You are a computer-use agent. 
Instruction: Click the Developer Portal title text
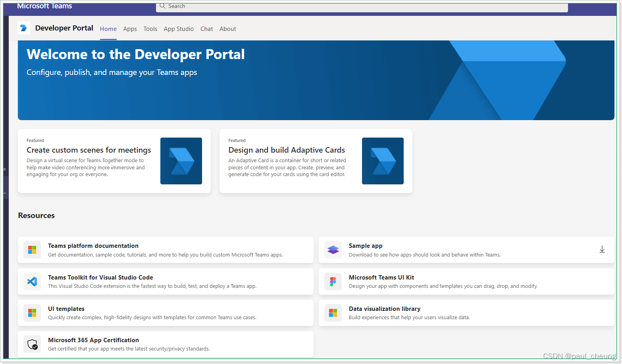click(x=64, y=28)
